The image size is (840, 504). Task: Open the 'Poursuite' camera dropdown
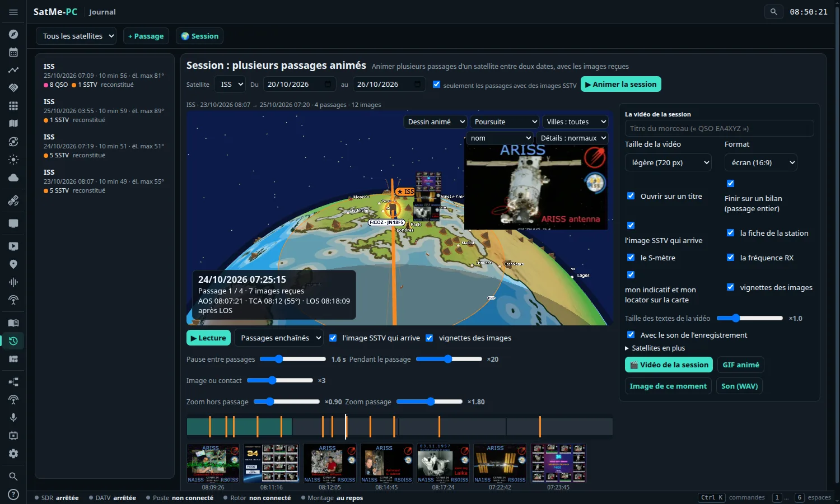[x=505, y=122]
